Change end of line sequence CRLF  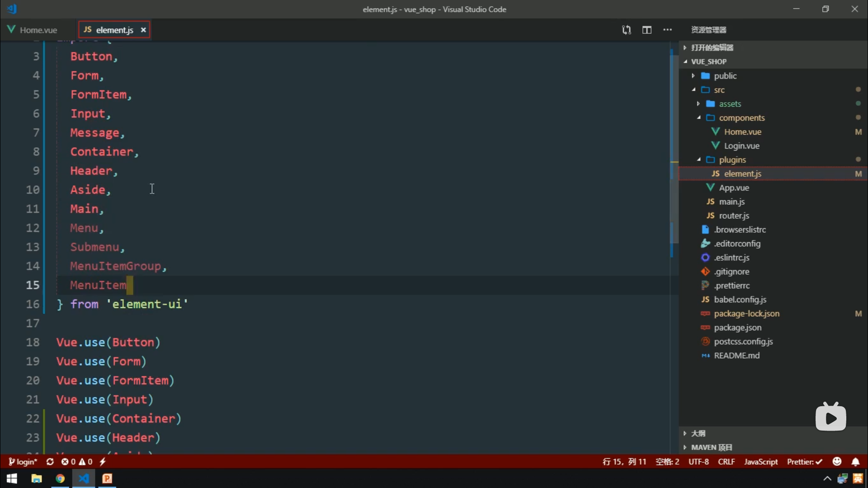tap(726, 462)
